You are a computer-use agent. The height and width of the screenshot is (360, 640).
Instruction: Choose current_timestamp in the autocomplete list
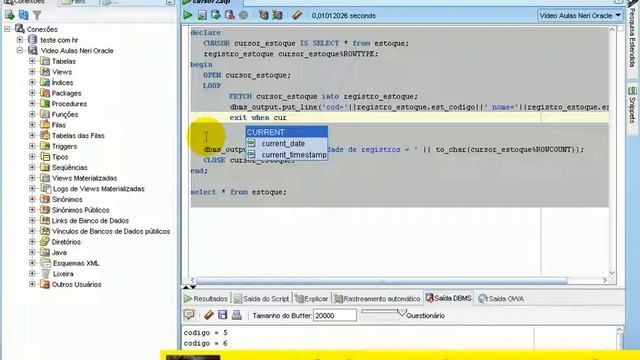(286, 155)
